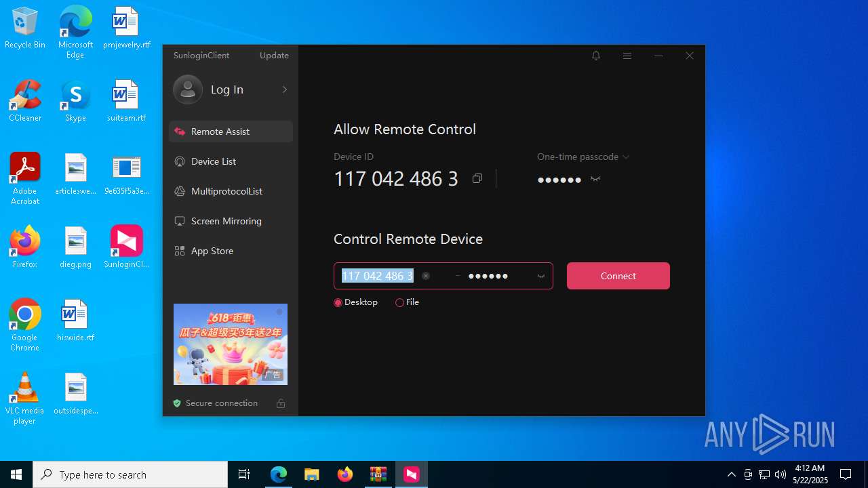The image size is (868, 488).
Task: Click the Update link
Action: click(x=274, y=56)
